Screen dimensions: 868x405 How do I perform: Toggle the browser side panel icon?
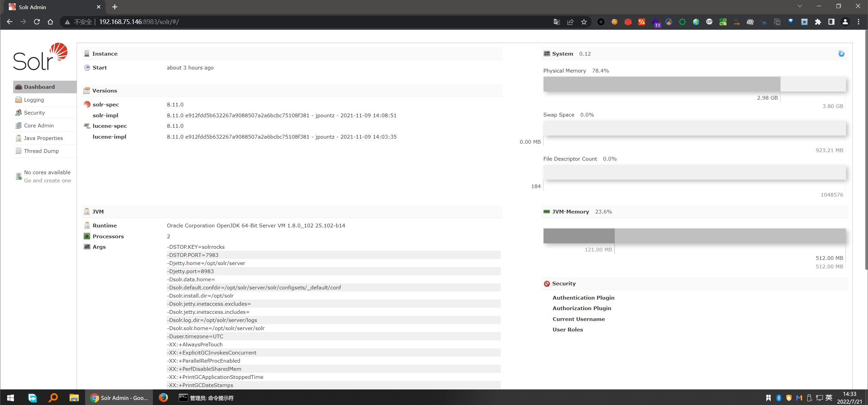831,22
